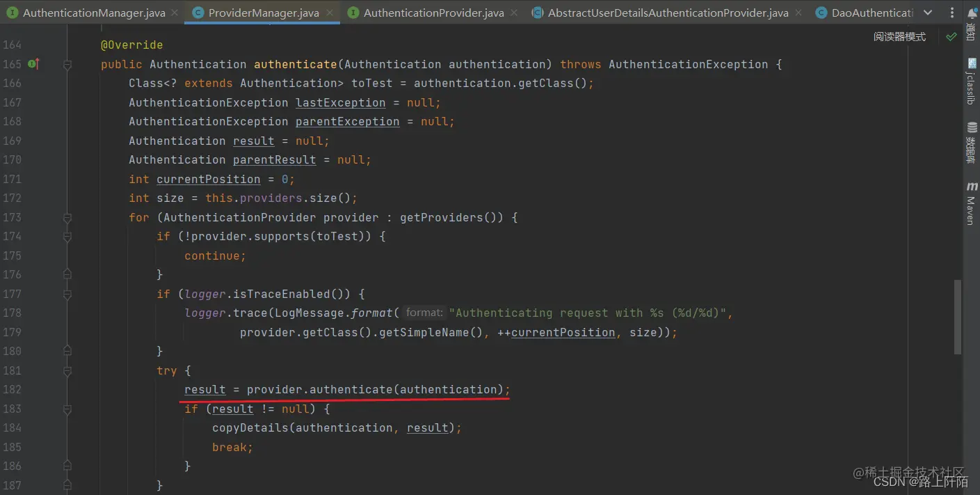Click the break keyword on line 185
The width and height of the screenshot is (980, 495).
coord(230,447)
